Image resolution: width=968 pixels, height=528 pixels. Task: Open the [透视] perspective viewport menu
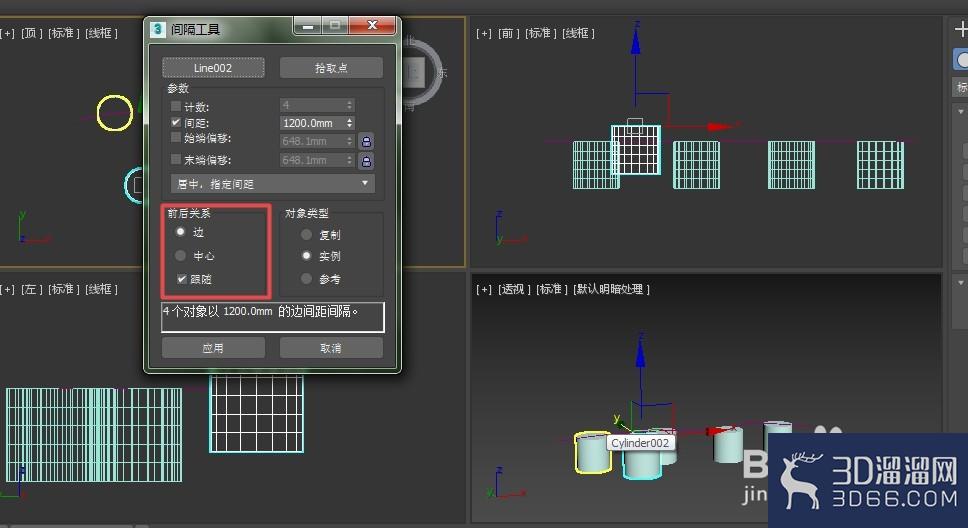pos(514,288)
